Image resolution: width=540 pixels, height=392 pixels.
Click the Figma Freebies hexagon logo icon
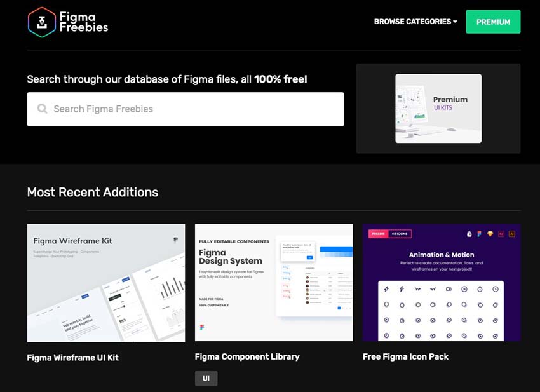[x=41, y=22]
